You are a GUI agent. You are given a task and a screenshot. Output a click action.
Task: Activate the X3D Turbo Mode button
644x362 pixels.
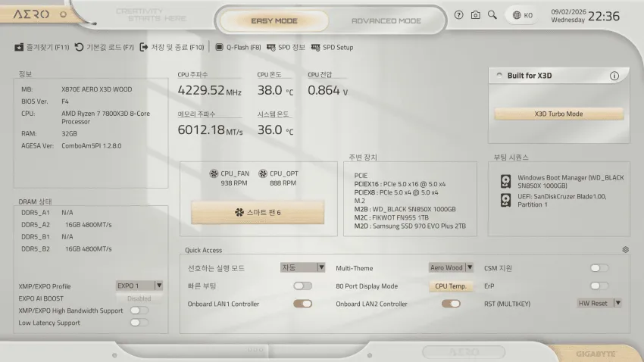coord(558,114)
